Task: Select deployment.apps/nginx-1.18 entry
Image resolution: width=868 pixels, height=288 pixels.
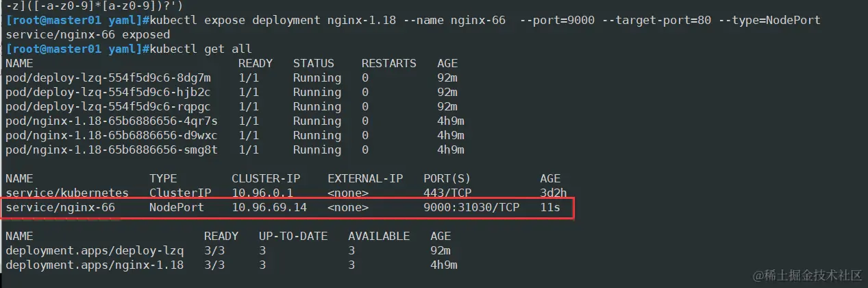Action: pyautogui.click(x=95, y=265)
